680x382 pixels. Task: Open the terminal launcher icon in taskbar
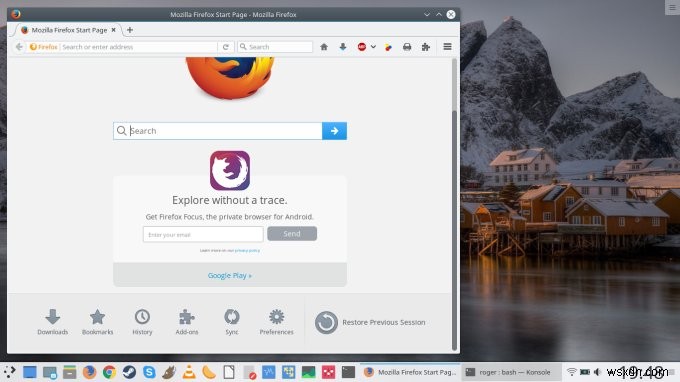coord(348,372)
